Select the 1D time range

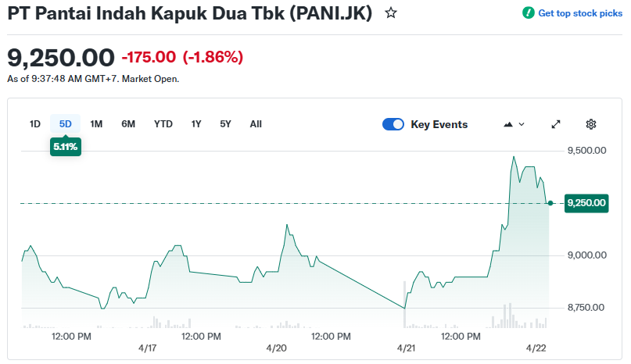click(x=35, y=123)
